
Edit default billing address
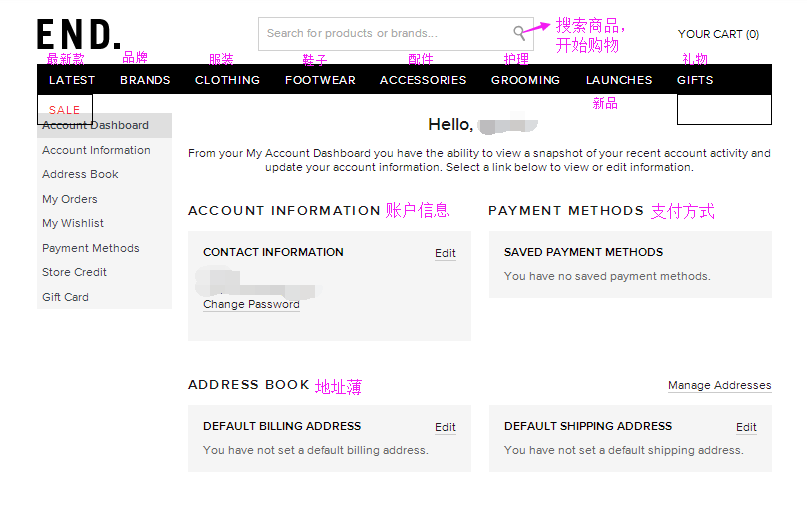(445, 427)
